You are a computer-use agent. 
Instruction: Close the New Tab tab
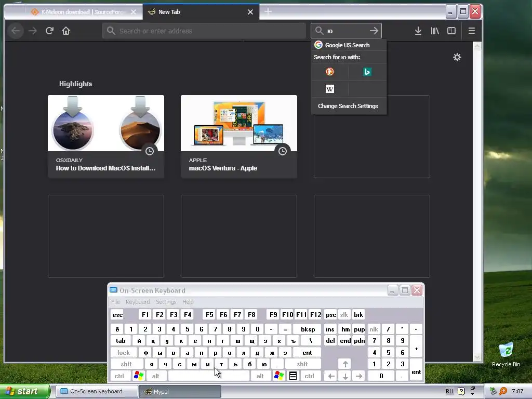250,12
